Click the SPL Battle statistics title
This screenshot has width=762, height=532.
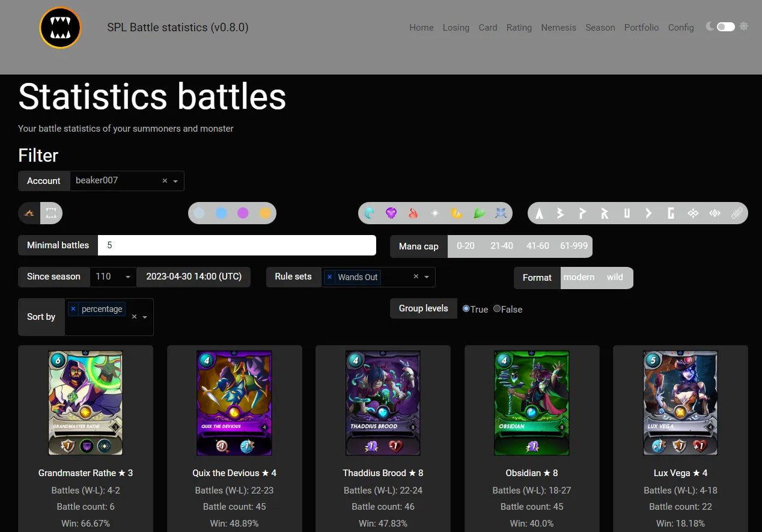(178, 27)
